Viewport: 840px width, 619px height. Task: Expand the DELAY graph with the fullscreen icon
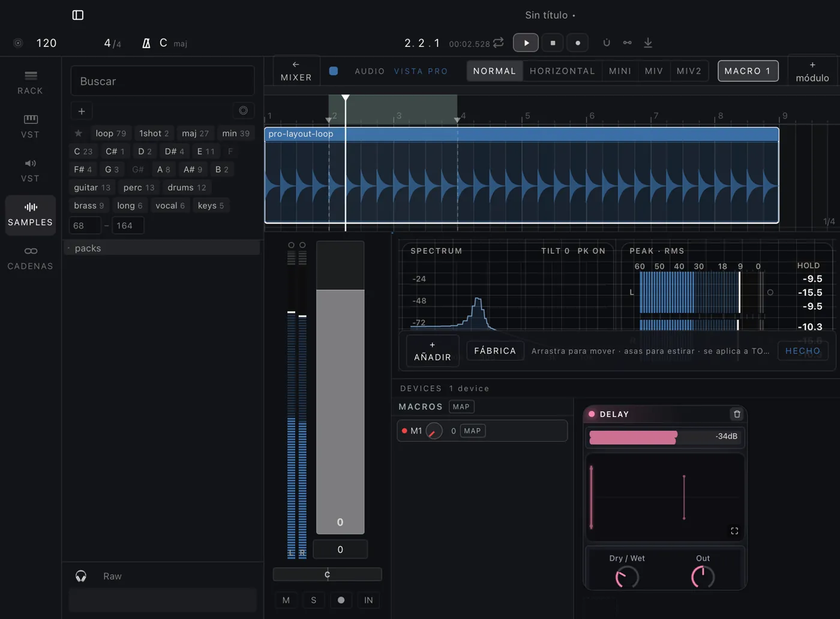(734, 531)
